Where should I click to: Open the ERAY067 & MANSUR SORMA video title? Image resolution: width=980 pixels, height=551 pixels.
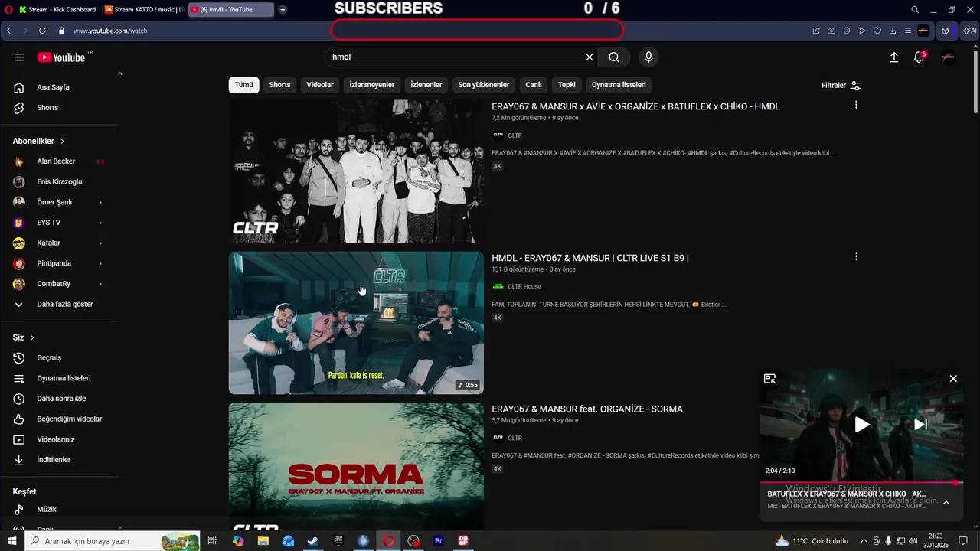pos(587,409)
